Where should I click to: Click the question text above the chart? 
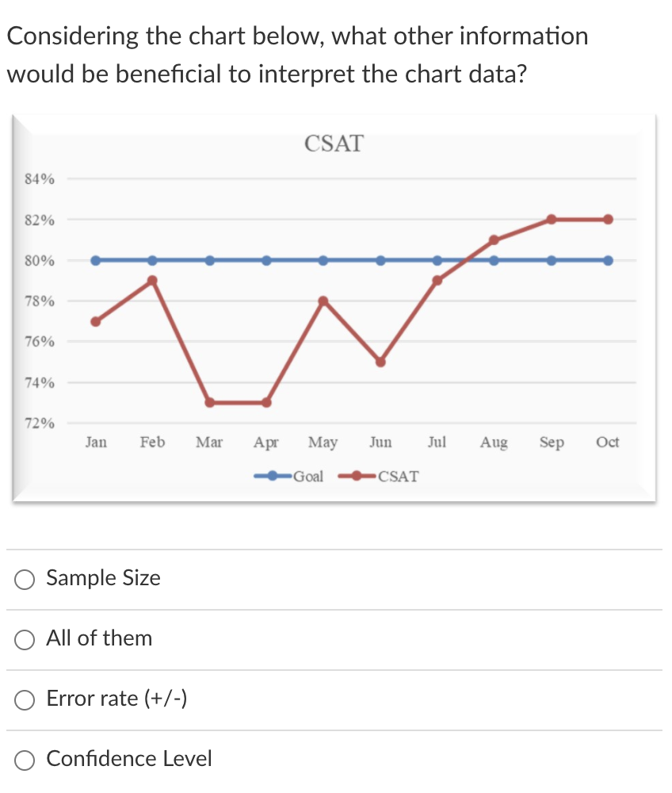pos(297,54)
